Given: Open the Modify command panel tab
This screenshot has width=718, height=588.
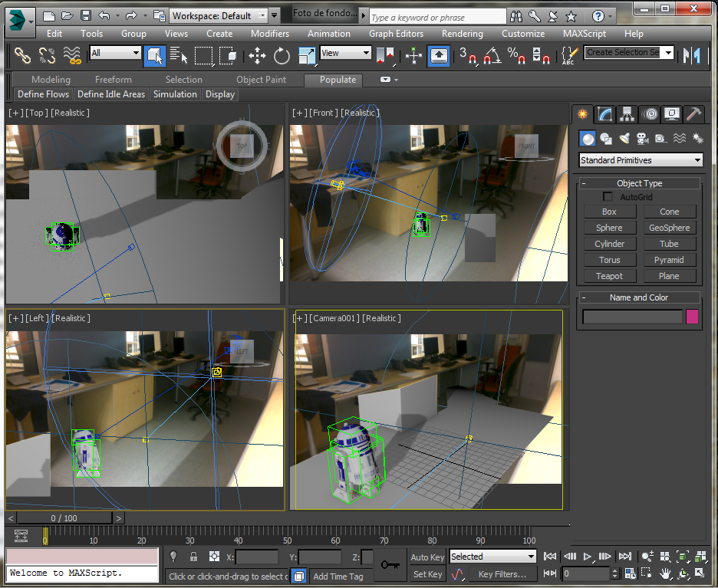Looking at the screenshot, I should 603,113.
